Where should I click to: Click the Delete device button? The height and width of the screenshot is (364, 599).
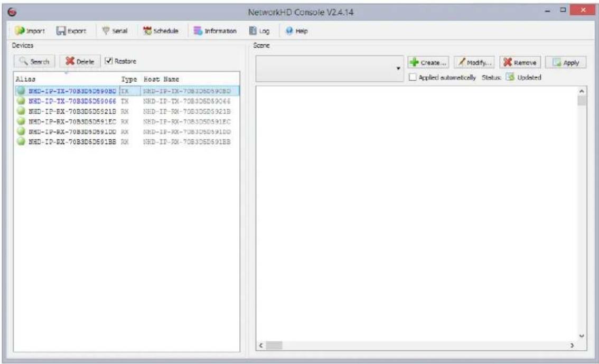79,61
